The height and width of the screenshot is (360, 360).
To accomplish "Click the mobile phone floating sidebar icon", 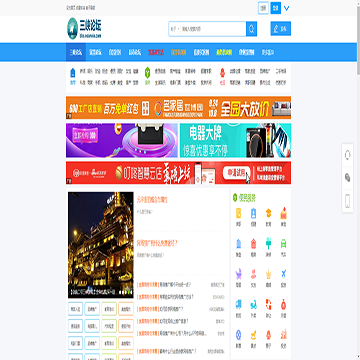I will pos(347,201).
